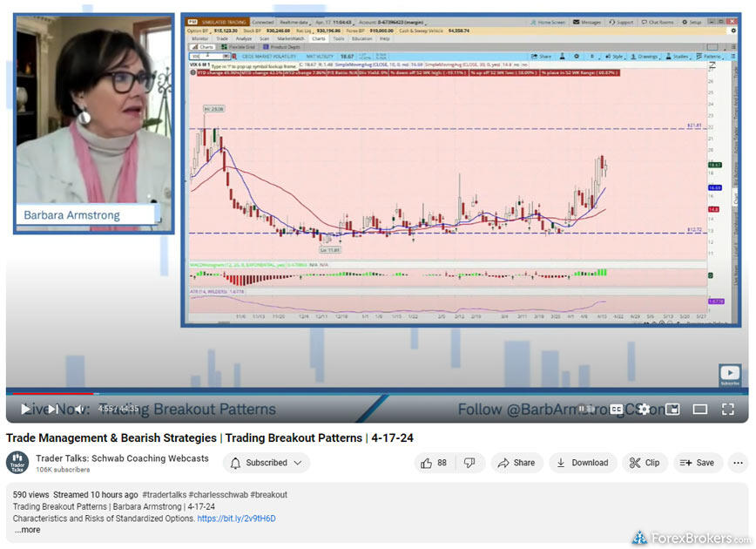Click the chart Share button

[542, 57]
